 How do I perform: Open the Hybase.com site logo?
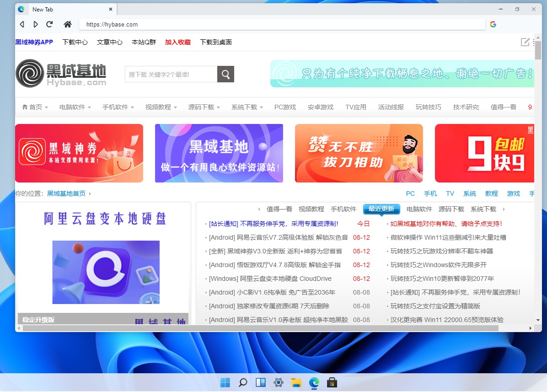[61, 73]
